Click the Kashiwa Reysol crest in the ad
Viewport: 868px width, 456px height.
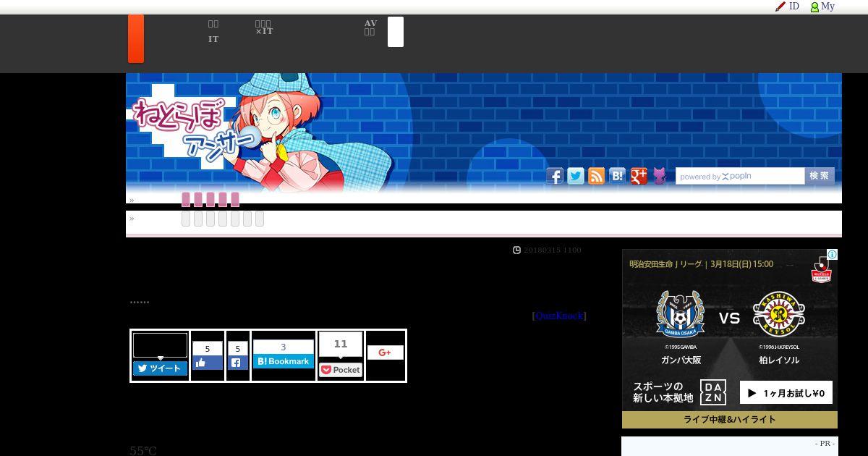[779, 314]
